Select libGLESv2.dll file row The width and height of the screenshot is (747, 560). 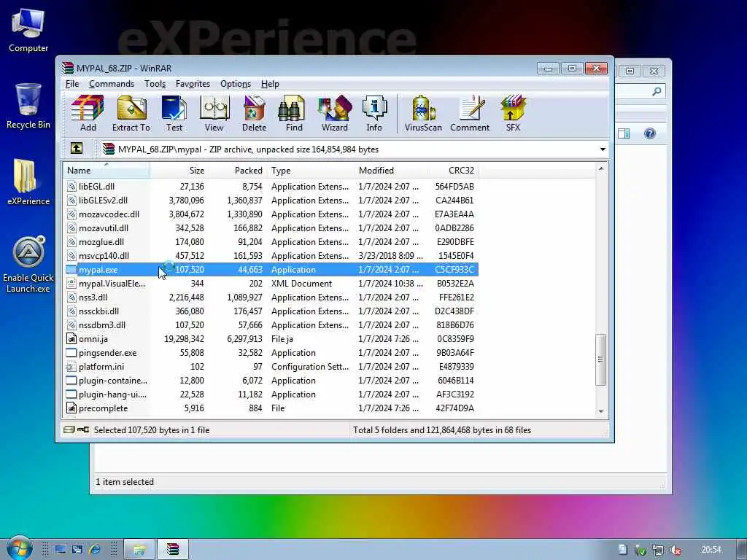point(271,200)
